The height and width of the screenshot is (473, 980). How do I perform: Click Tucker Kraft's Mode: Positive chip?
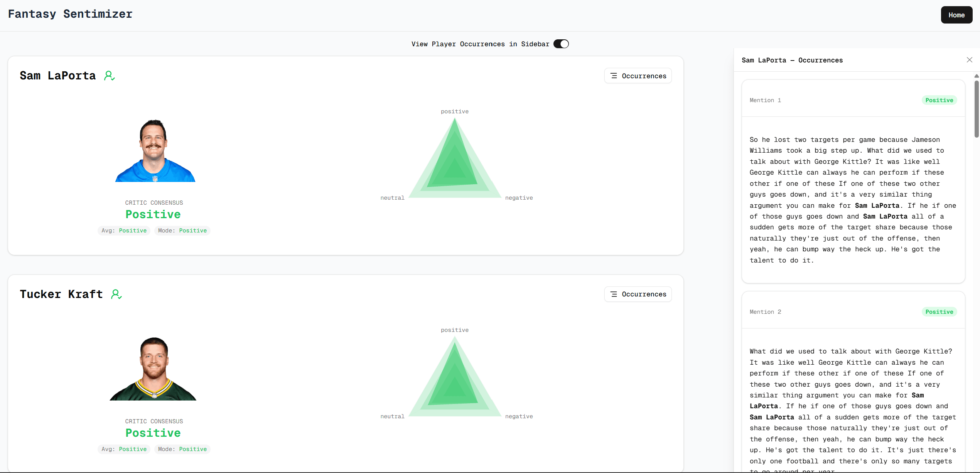click(182, 449)
